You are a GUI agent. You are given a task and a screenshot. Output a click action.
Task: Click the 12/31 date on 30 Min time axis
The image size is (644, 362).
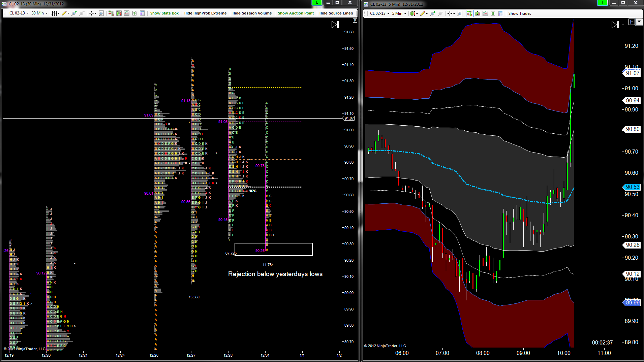265,355
